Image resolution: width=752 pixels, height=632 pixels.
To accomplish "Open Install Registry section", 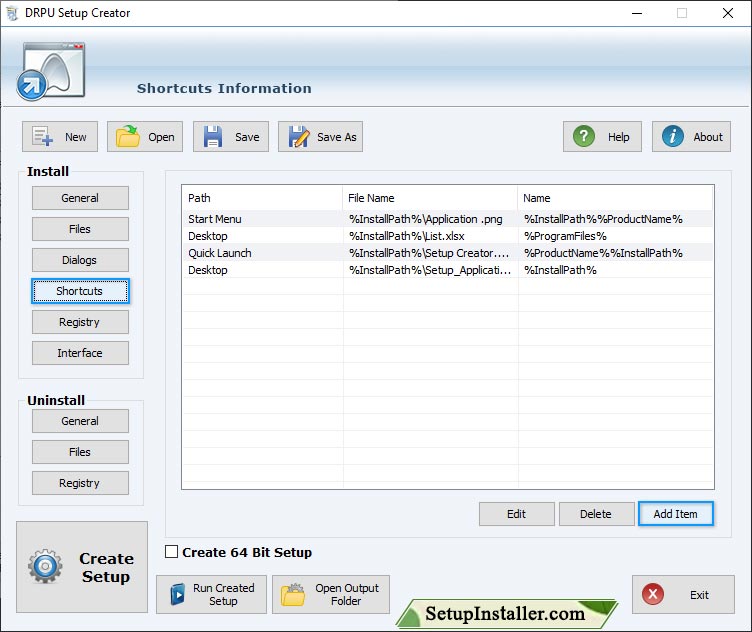I will [80, 322].
